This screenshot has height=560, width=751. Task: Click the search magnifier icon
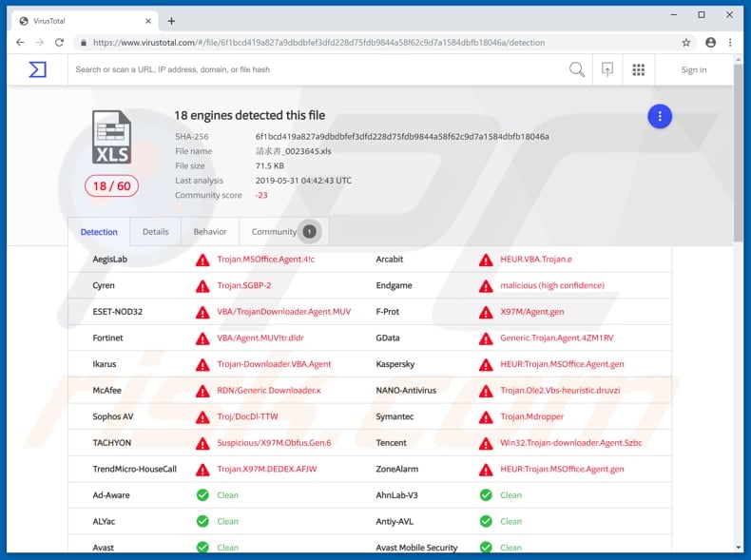(577, 69)
